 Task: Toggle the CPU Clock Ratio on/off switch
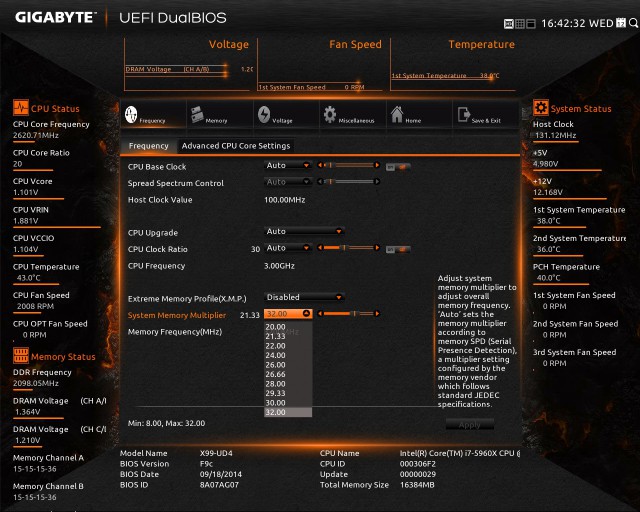coord(398,249)
